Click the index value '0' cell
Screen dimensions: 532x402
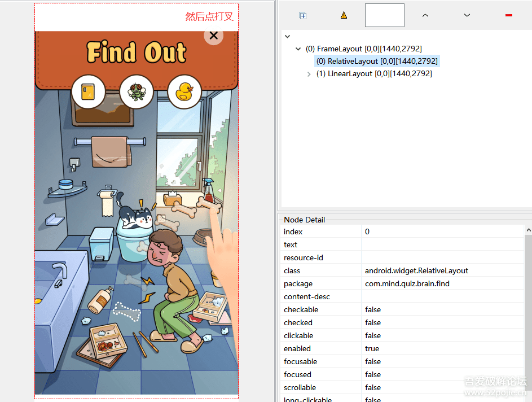coord(443,231)
